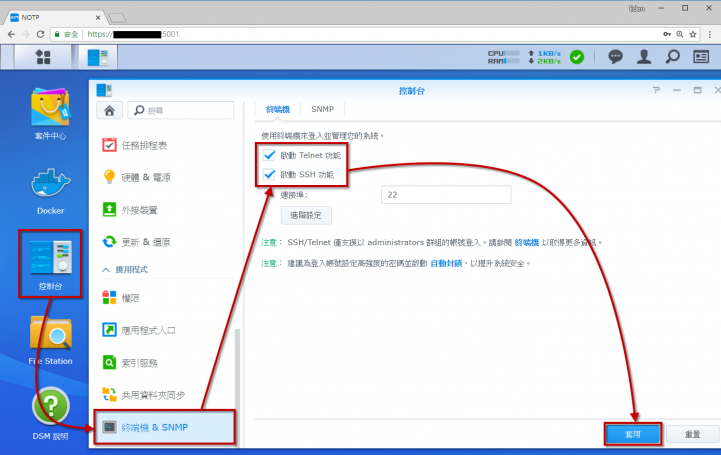
Task: Select 終端機 & SNMP in sidebar
Action: pos(165,427)
